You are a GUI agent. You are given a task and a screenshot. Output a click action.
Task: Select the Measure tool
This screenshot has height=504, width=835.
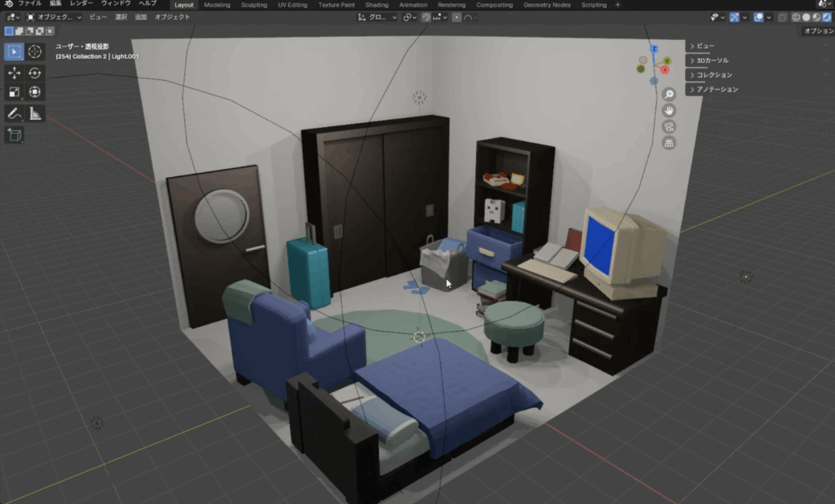[x=35, y=113]
